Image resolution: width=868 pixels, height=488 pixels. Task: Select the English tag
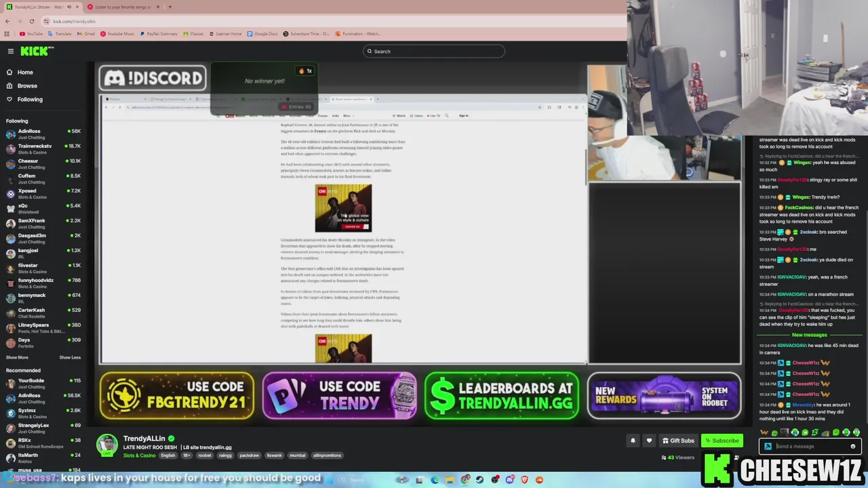pos(168,455)
